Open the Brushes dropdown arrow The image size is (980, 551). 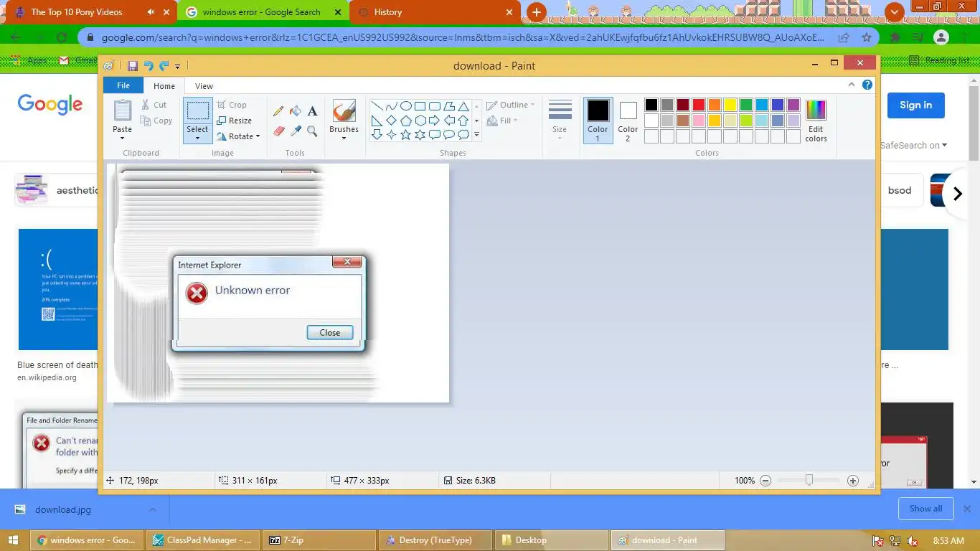[x=344, y=138]
